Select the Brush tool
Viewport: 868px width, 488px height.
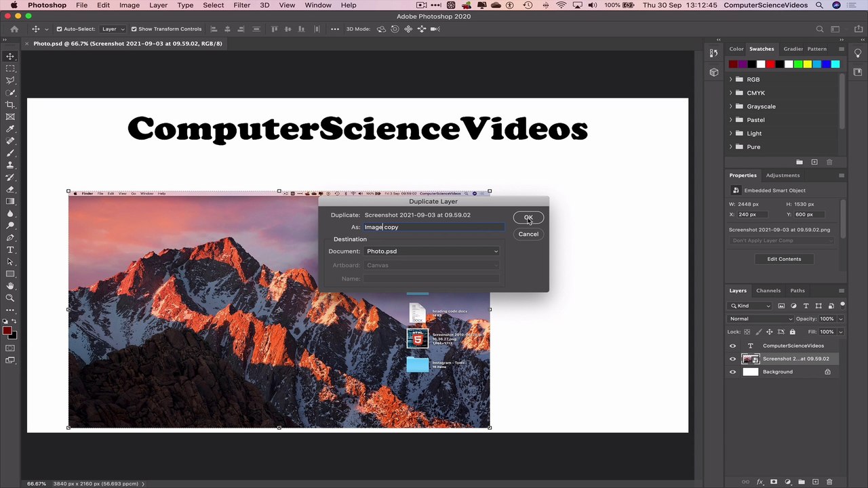pos(10,153)
